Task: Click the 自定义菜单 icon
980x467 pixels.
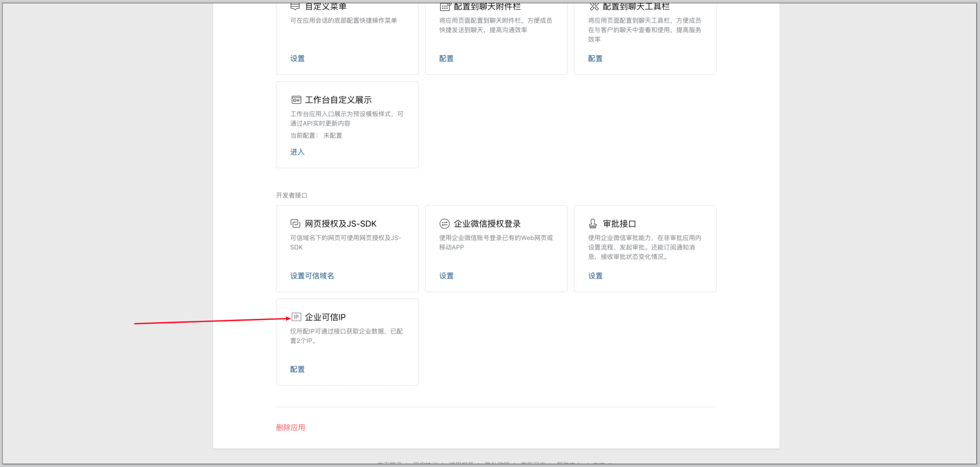Action: (x=295, y=7)
